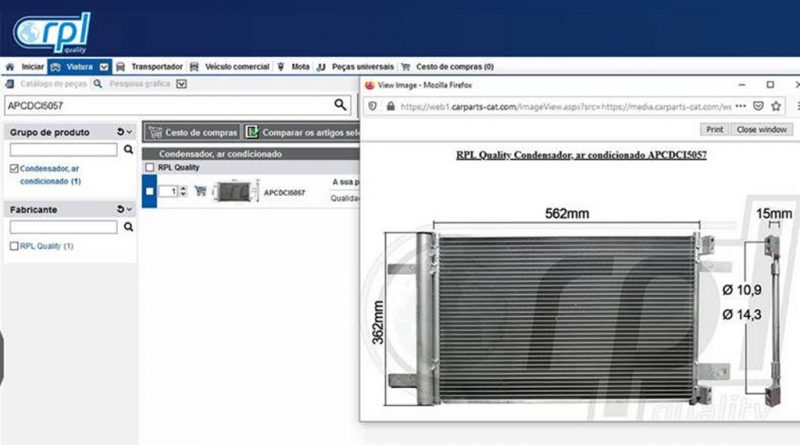Open the Condensador, ar condicionado link
800x445 pixels.
pyautogui.click(x=50, y=175)
